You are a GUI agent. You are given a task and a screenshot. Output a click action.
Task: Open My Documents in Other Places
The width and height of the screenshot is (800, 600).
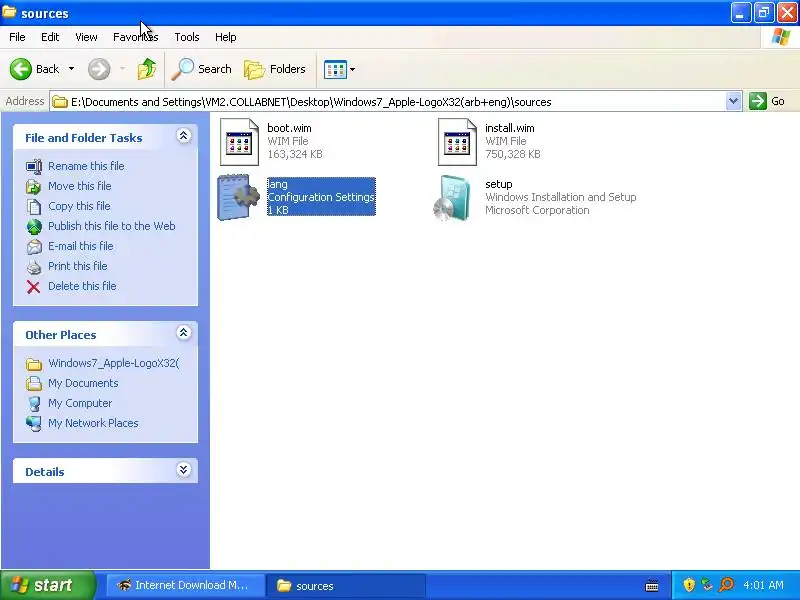click(x=83, y=383)
